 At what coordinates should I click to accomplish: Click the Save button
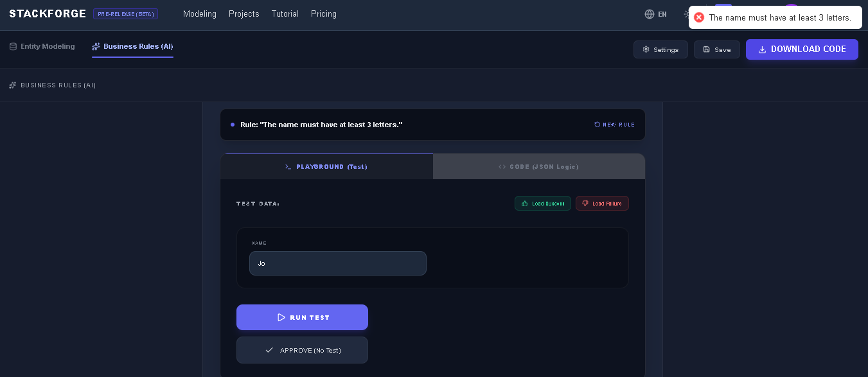[x=717, y=49]
